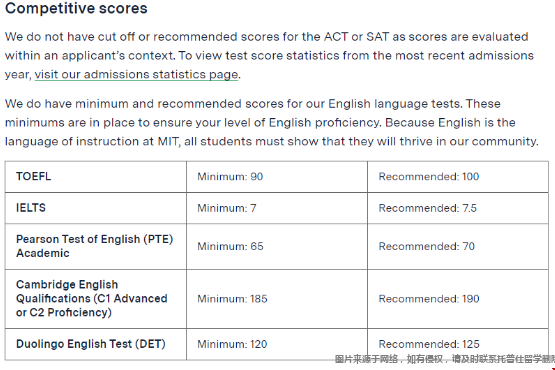The image size is (555, 370).
Task: Click the Chinese watermark text at bottom
Action: (445, 359)
